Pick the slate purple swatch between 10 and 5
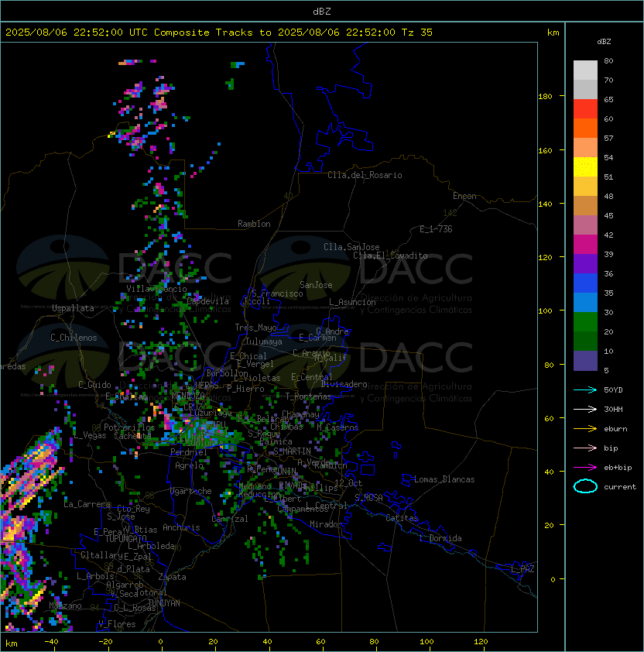 [585, 361]
